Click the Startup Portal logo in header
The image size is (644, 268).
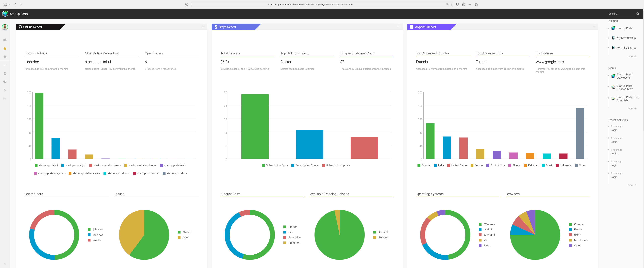tap(5, 14)
